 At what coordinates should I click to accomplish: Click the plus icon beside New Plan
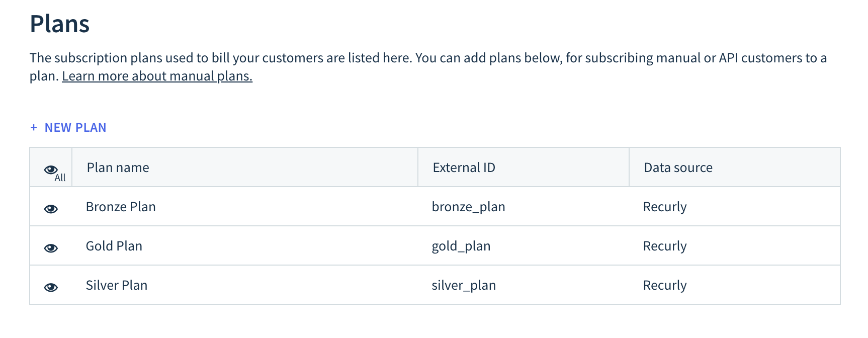(34, 128)
